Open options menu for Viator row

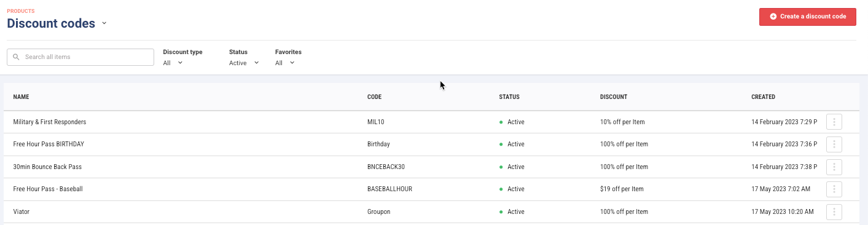tap(834, 211)
